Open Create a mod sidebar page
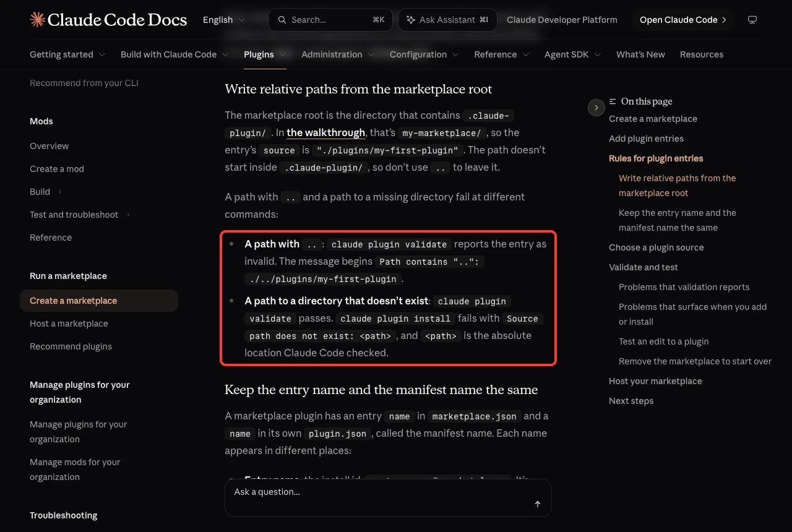The width and height of the screenshot is (792, 532). [x=57, y=169]
